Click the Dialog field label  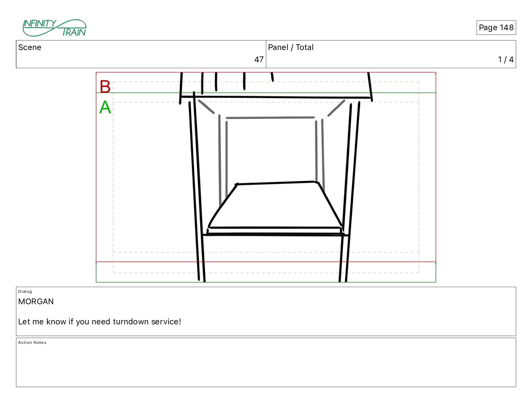coord(25,291)
